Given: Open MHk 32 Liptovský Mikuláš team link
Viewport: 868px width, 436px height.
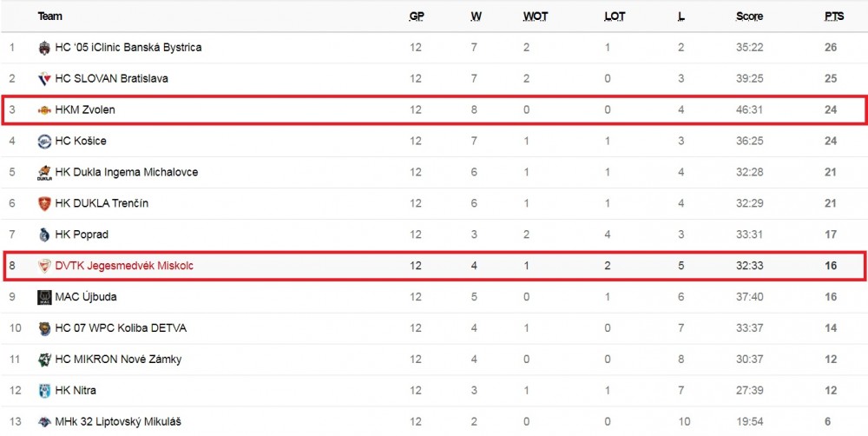Looking at the screenshot, I should tap(118, 421).
